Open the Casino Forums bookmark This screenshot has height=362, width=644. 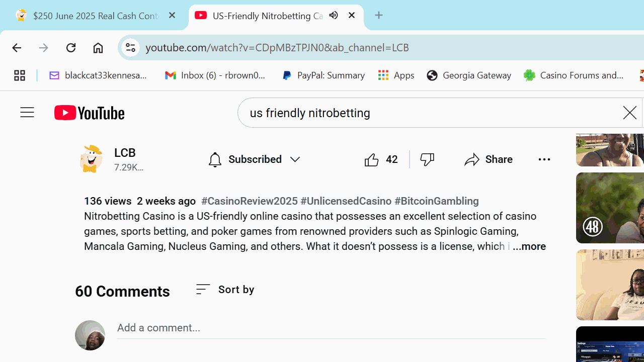coord(574,75)
